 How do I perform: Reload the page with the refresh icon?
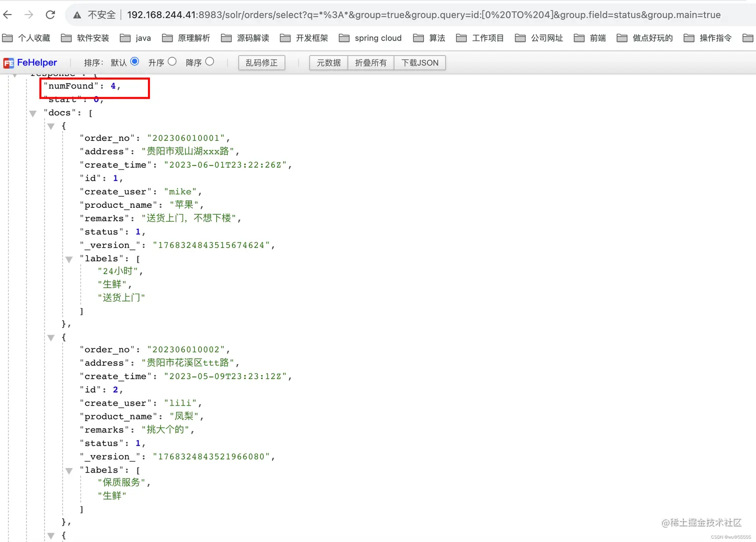tap(50, 14)
